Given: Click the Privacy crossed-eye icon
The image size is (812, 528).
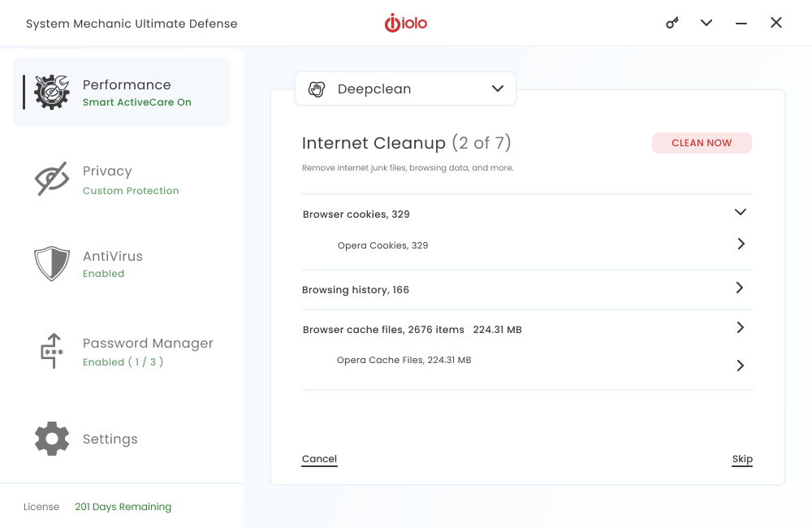Looking at the screenshot, I should point(52,179).
